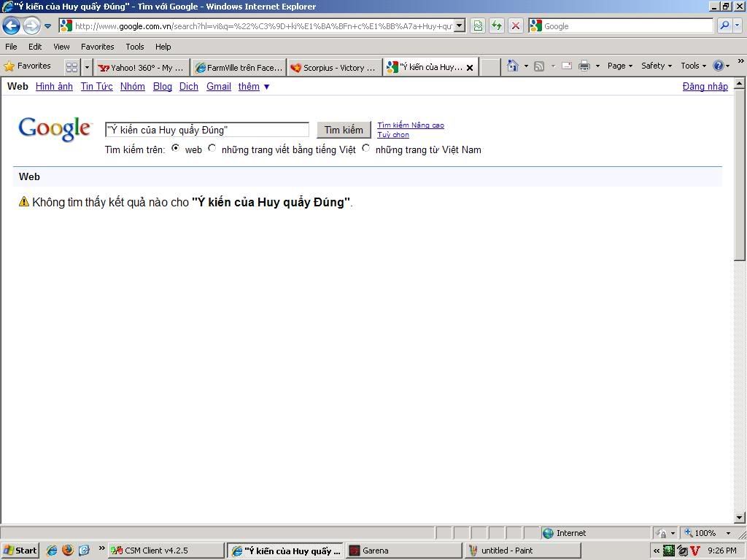Screen dimensions: 747x560
Task: Select the web radio button
Action: pyautogui.click(x=175, y=148)
